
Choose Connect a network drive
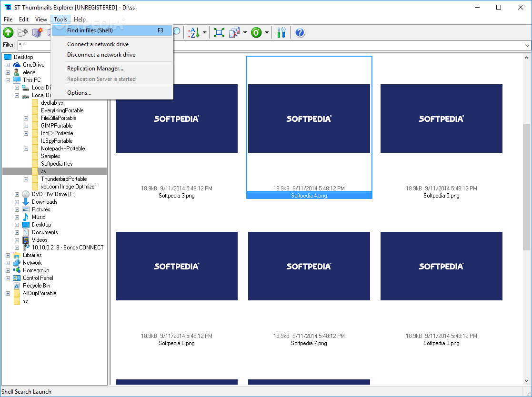[112, 44]
